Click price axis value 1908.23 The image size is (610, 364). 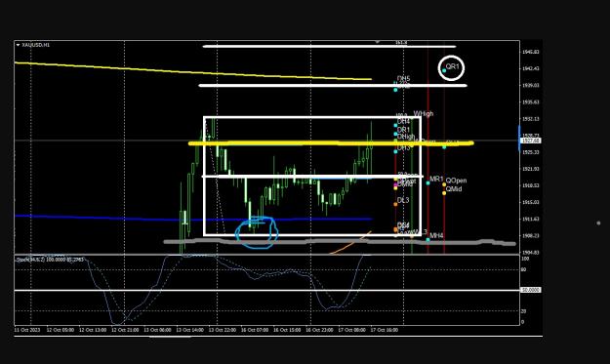click(531, 235)
